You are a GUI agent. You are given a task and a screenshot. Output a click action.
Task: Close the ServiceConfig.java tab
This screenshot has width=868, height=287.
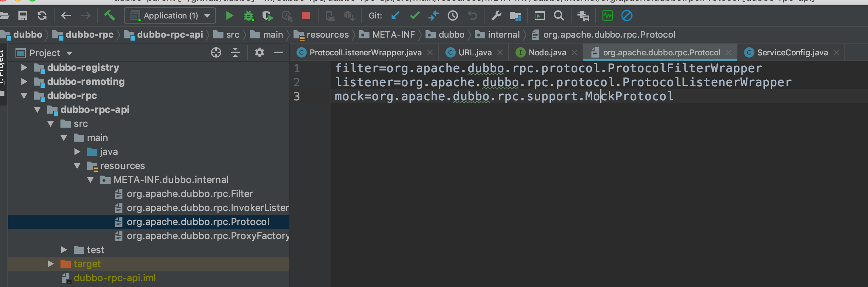click(836, 52)
